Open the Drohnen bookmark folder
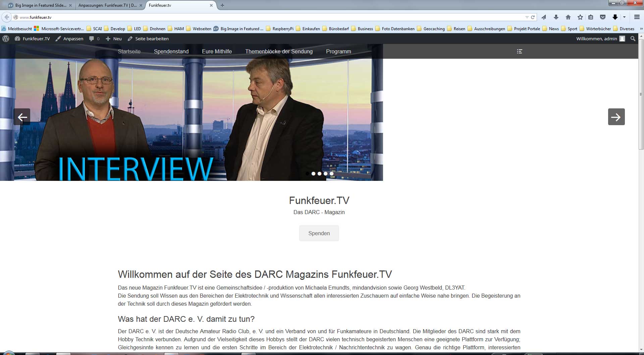 click(154, 29)
